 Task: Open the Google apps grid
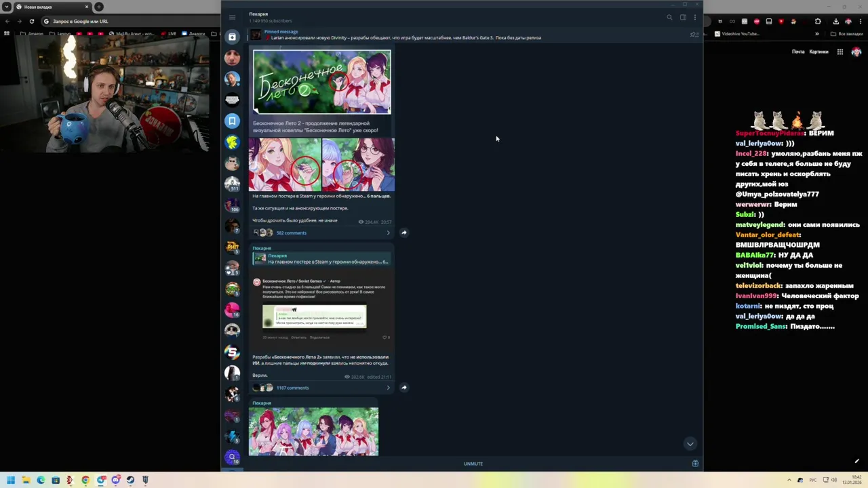point(840,52)
